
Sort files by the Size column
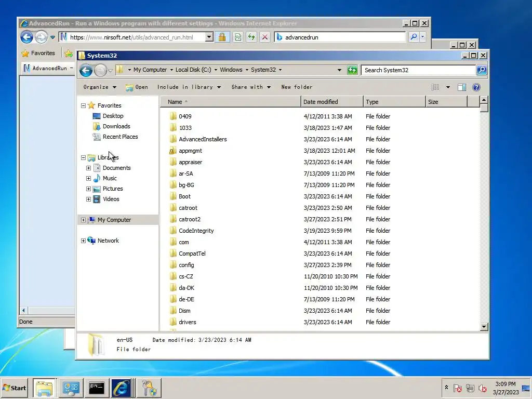click(x=446, y=102)
